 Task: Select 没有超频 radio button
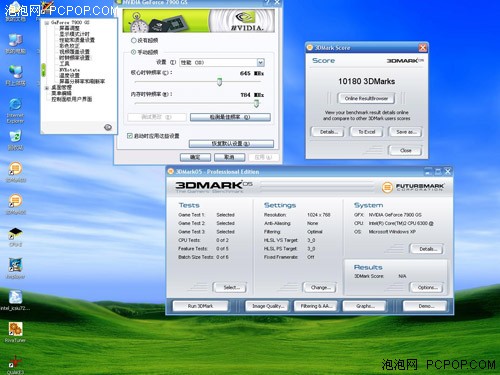click(134, 40)
